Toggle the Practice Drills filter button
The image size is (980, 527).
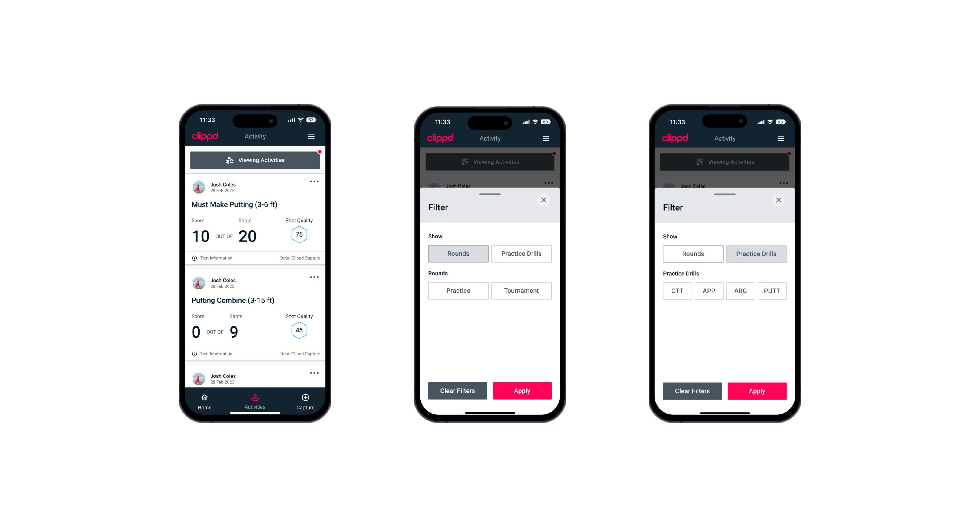click(x=521, y=254)
